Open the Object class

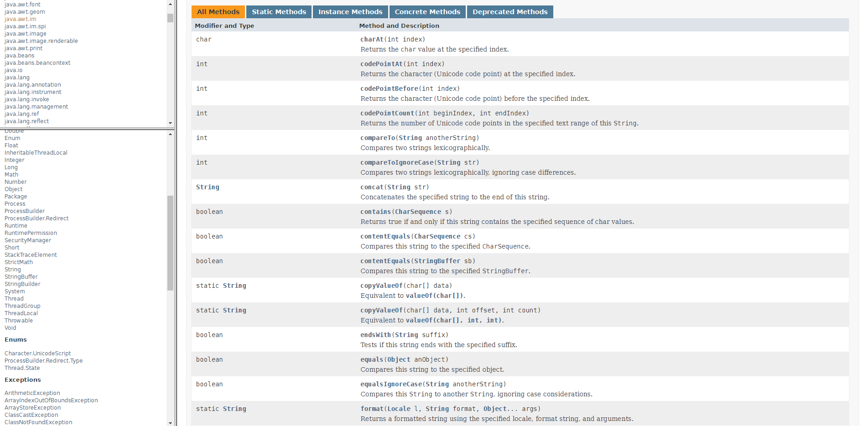click(x=13, y=189)
